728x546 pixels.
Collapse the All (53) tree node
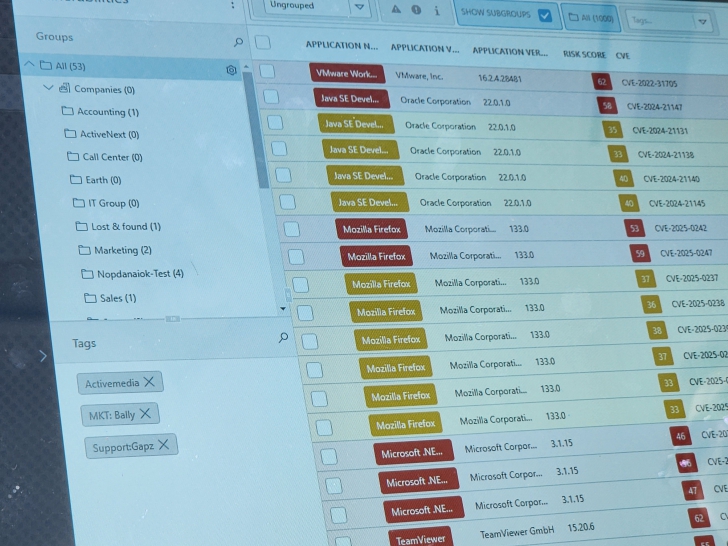(x=29, y=63)
